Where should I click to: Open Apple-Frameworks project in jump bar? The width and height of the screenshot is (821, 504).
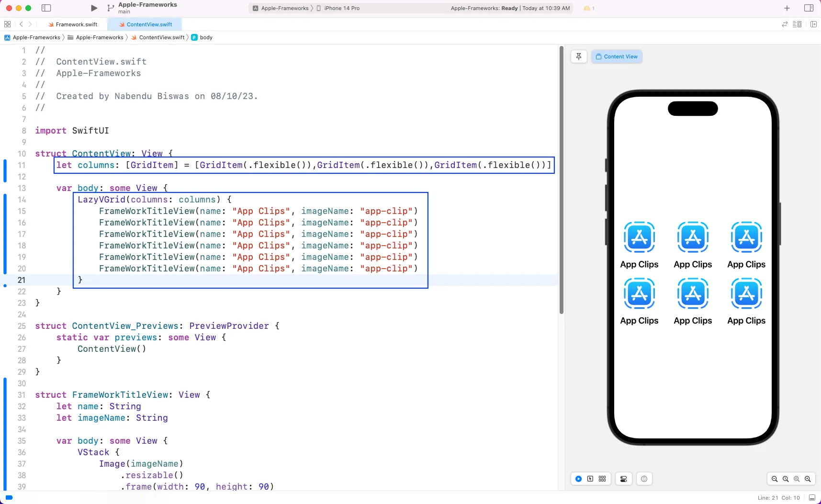pos(32,37)
